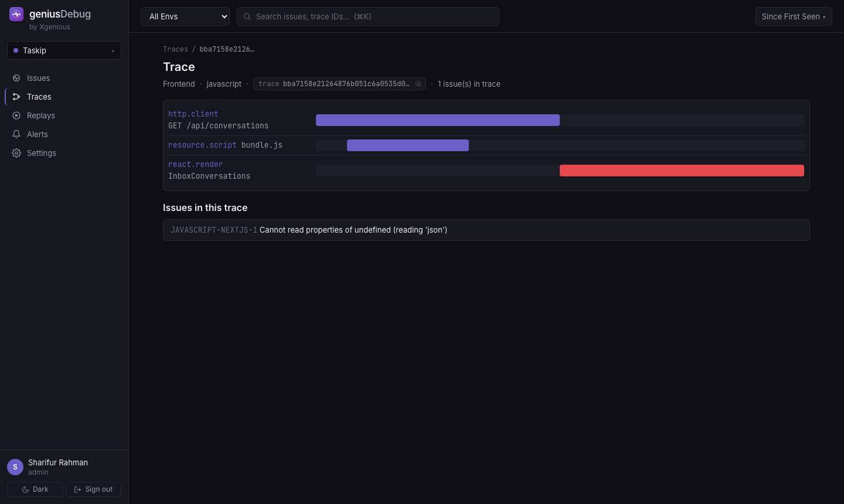844x504 pixels.
Task: Select the resource.script span bar
Action: tap(408, 145)
